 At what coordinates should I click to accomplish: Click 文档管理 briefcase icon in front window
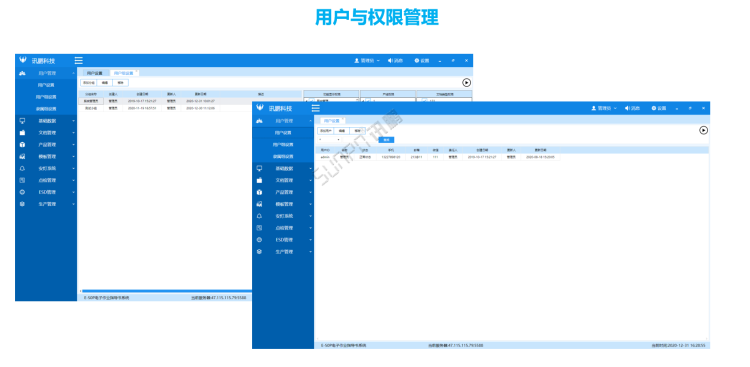(260, 180)
